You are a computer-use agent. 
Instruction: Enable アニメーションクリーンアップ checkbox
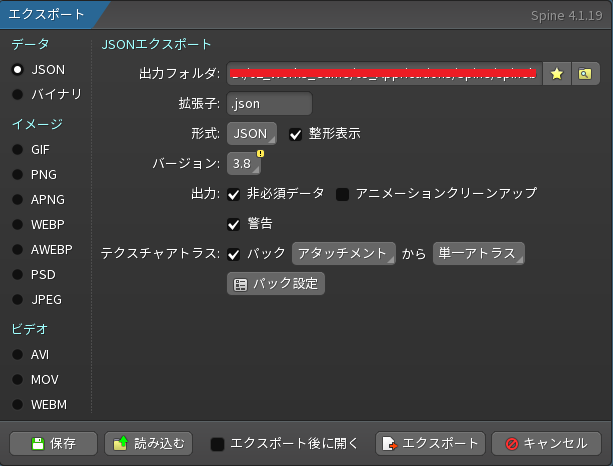[x=342, y=194]
